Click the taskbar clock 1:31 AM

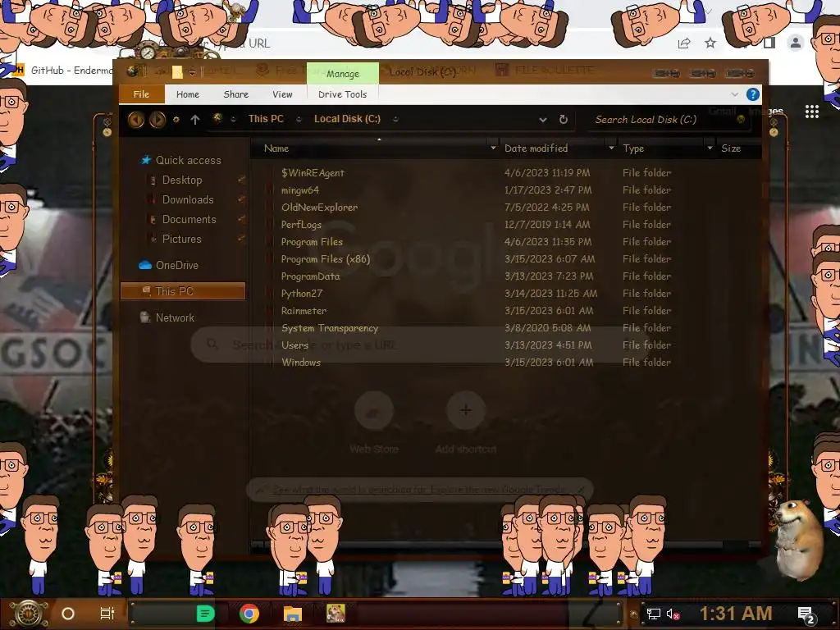[x=735, y=614]
